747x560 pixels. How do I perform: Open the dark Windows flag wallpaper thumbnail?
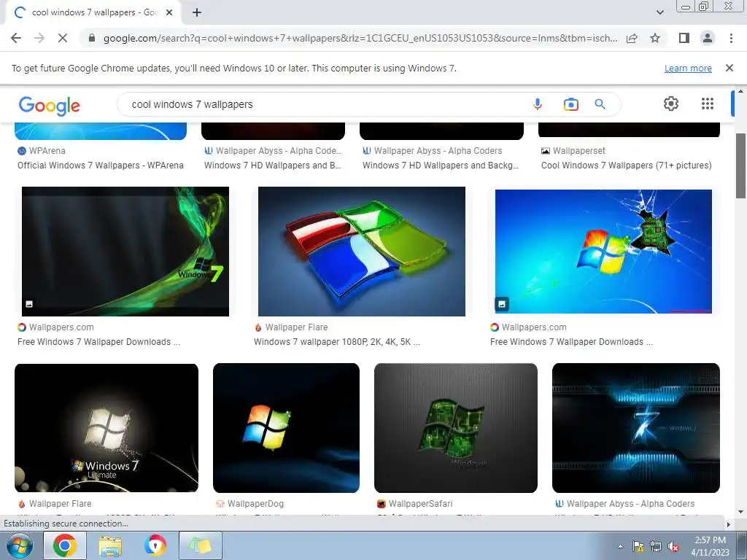pyautogui.click(x=286, y=427)
